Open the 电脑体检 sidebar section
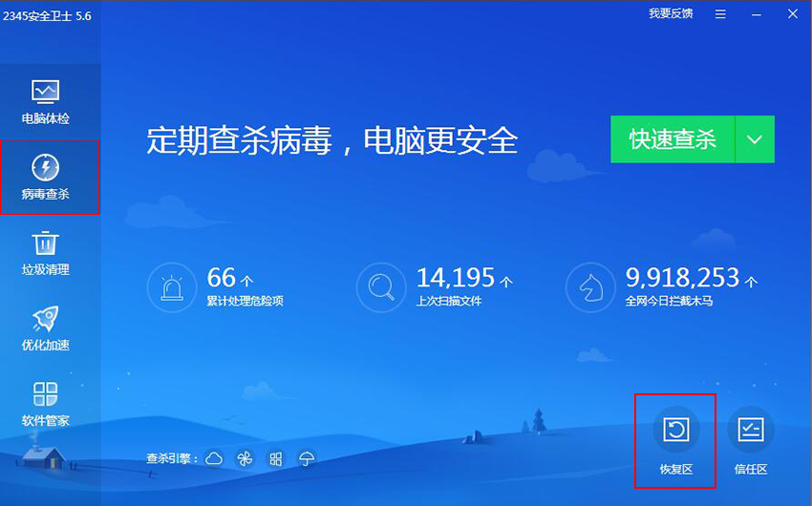 [46, 102]
